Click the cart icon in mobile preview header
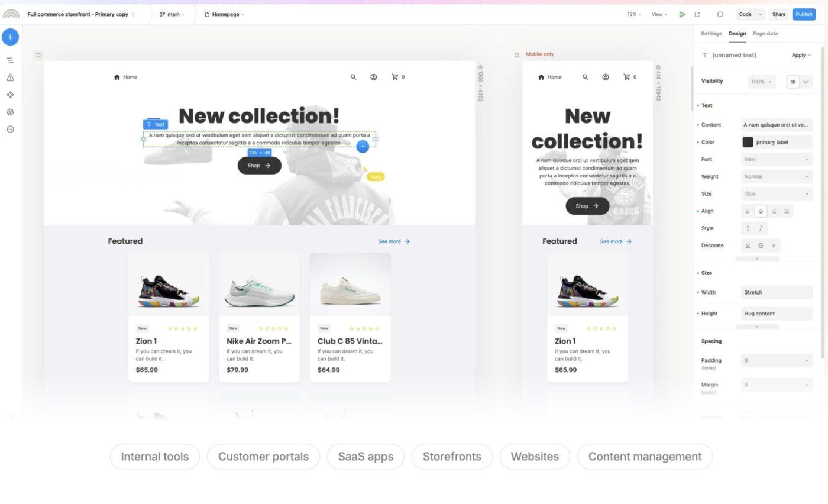The width and height of the screenshot is (828, 504). pos(626,77)
